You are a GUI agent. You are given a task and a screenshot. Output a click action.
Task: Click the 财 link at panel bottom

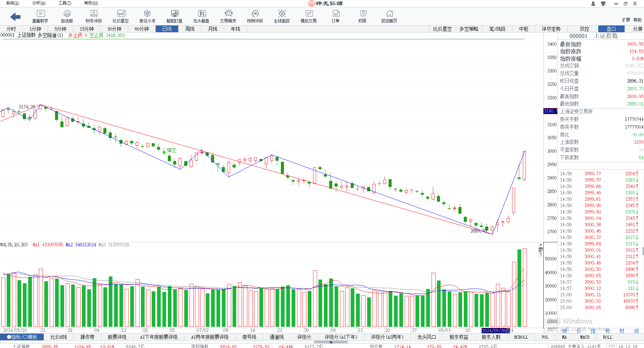[x=622, y=331]
